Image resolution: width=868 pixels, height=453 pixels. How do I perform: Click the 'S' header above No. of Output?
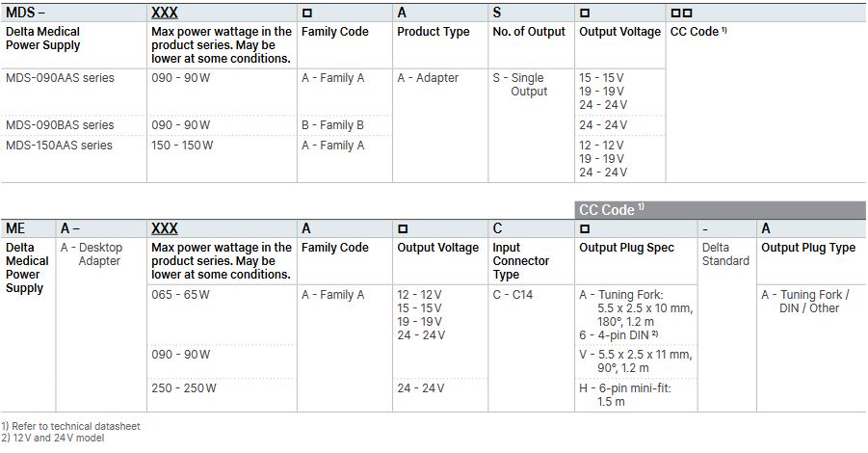tap(496, 13)
